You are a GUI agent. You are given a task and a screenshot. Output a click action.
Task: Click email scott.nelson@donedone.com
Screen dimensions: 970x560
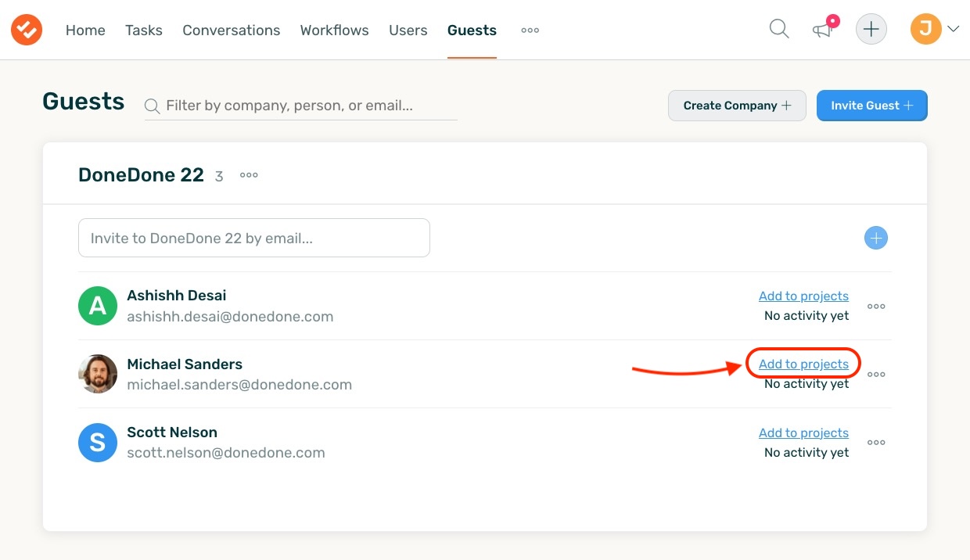(226, 453)
